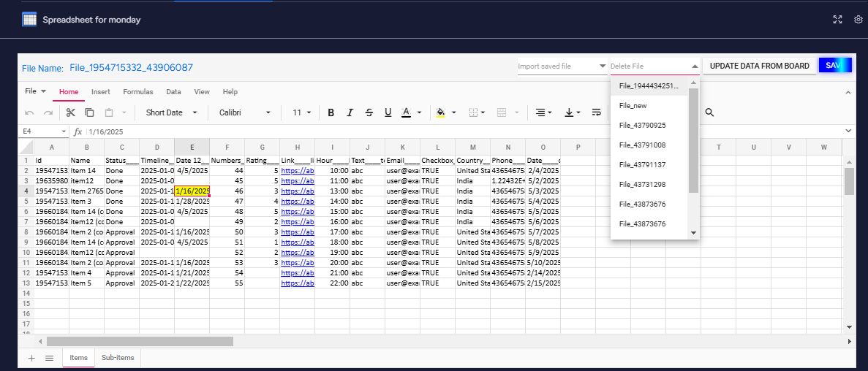
Task: Open the https link in row 13
Action: [298, 283]
